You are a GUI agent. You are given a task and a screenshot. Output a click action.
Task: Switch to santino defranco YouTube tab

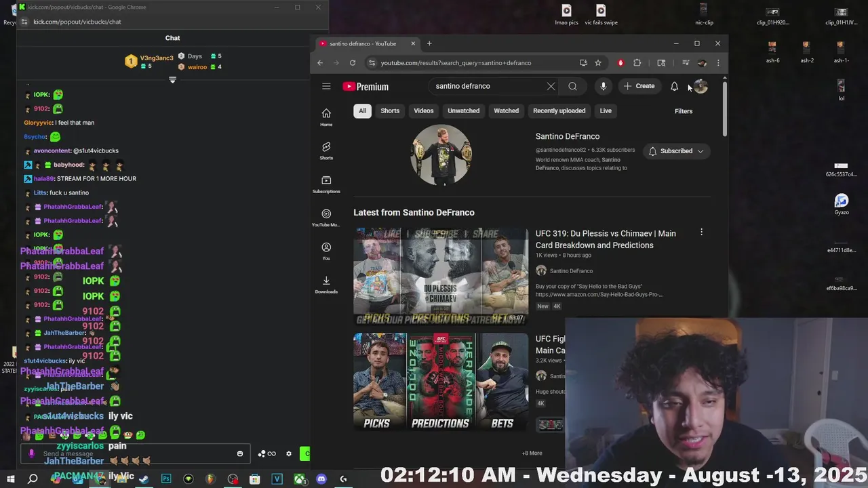[x=366, y=43]
